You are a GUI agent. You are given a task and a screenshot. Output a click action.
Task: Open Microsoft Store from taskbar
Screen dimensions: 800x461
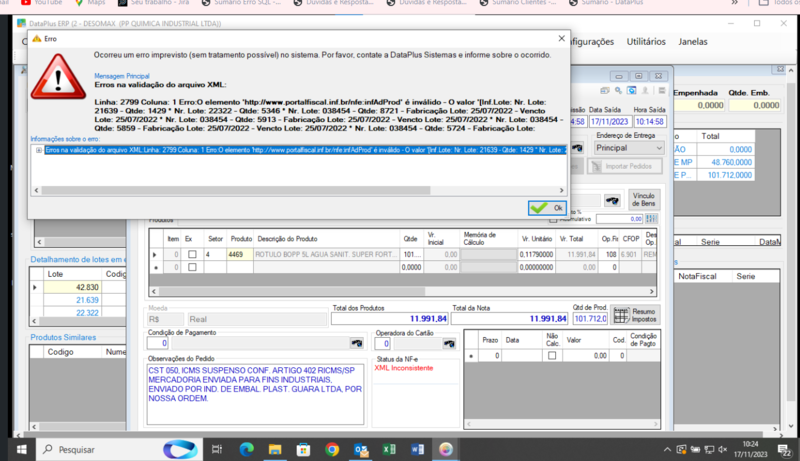tap(304, 449)
